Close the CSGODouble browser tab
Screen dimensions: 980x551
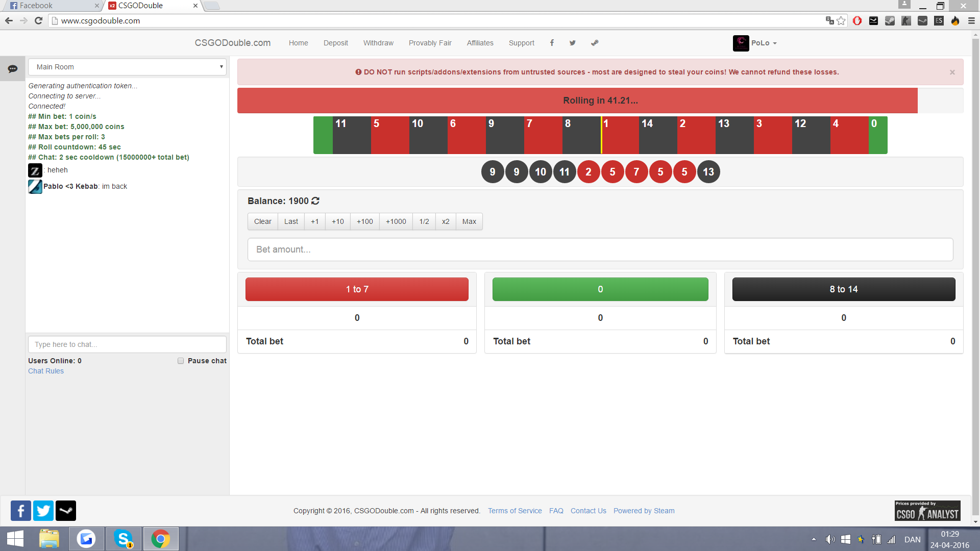tap(195, 6)
